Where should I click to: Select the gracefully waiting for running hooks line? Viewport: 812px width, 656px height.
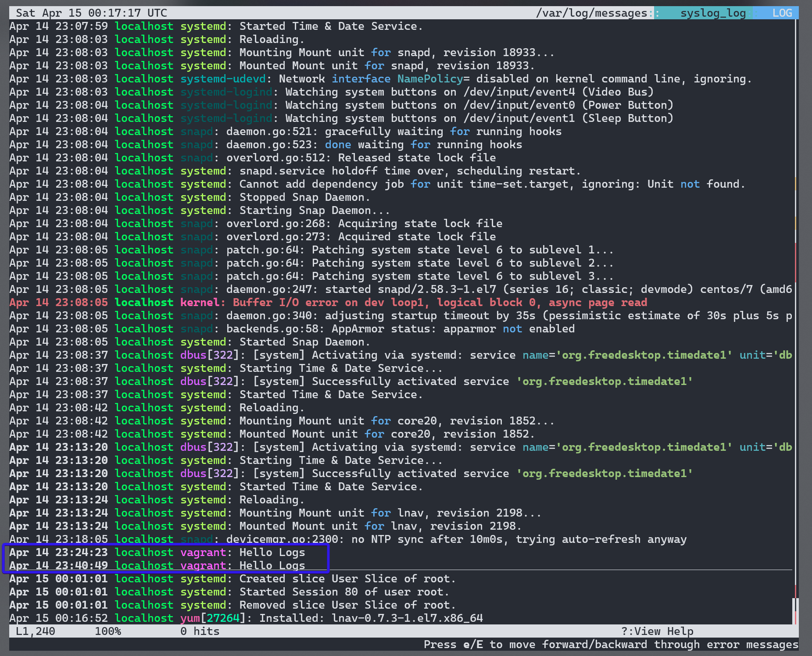click(x=286, y=132)
